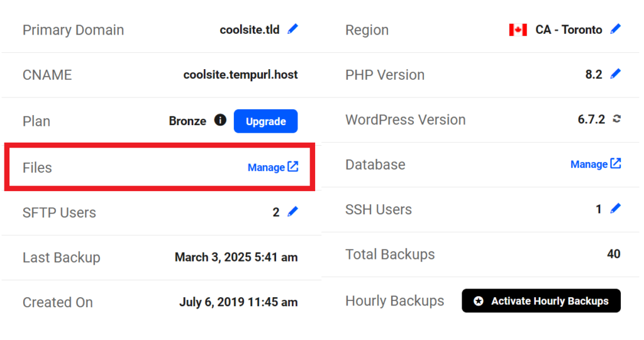Edit SFTP Users pencil icon

(293, 212)
